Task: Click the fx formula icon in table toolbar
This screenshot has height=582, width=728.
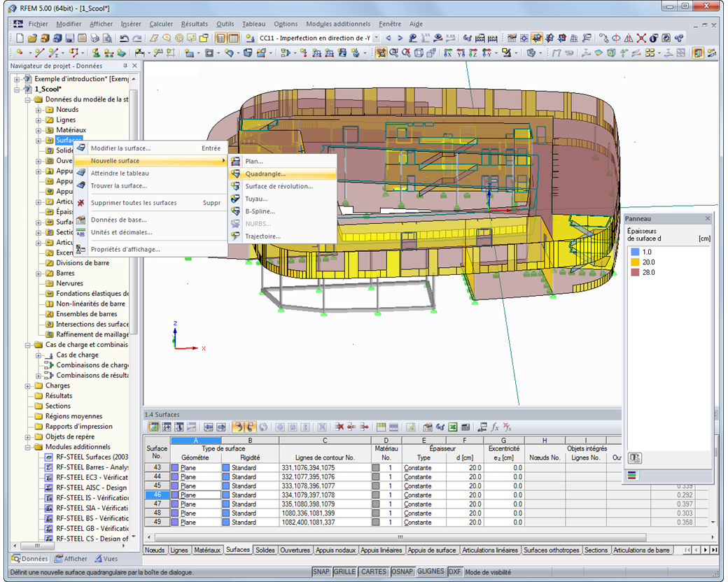Action: 495,427
